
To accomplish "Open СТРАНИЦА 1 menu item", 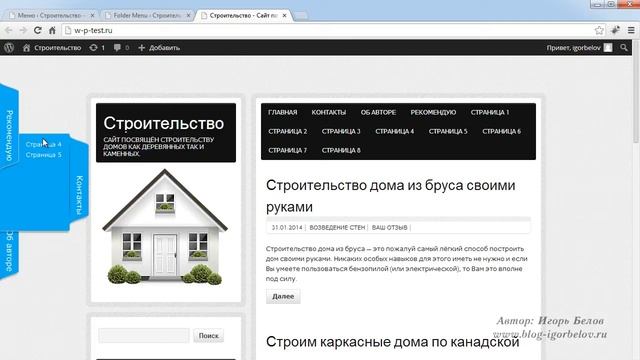I will (490, 112).
